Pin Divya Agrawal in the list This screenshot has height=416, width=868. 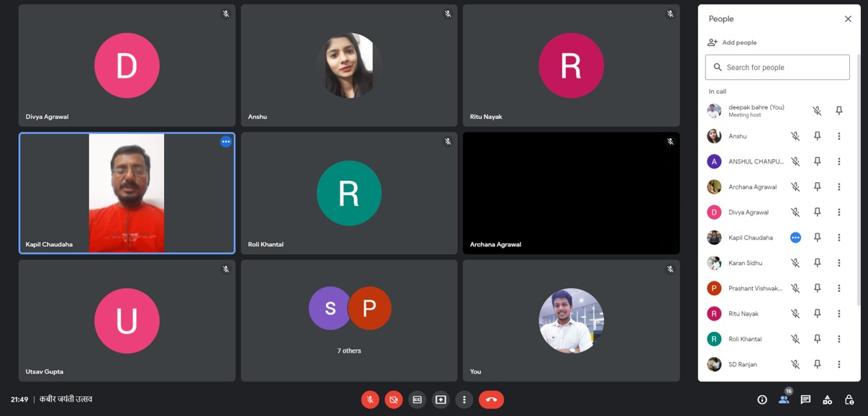(x=817, y=212)
